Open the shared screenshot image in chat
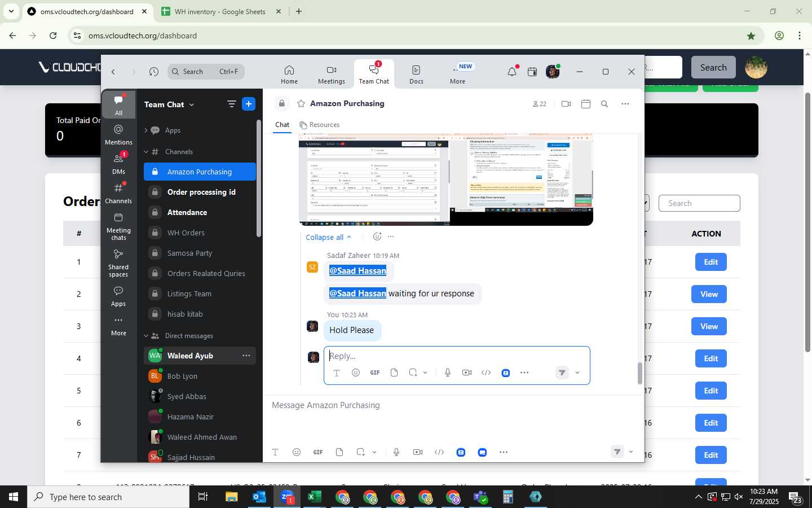This screenshot has width=812, height=508. coord(445,179)
